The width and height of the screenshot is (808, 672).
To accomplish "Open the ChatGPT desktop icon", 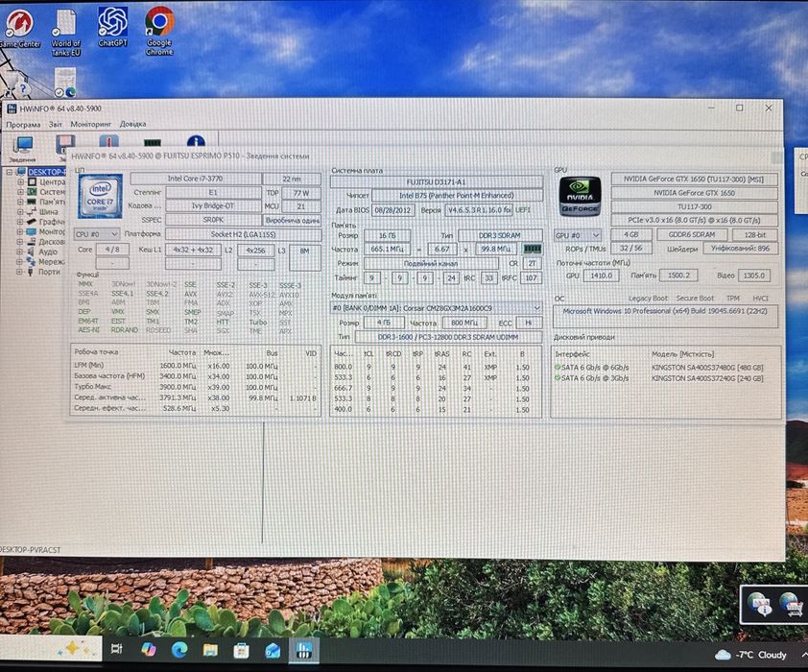I will coord(113,27).
